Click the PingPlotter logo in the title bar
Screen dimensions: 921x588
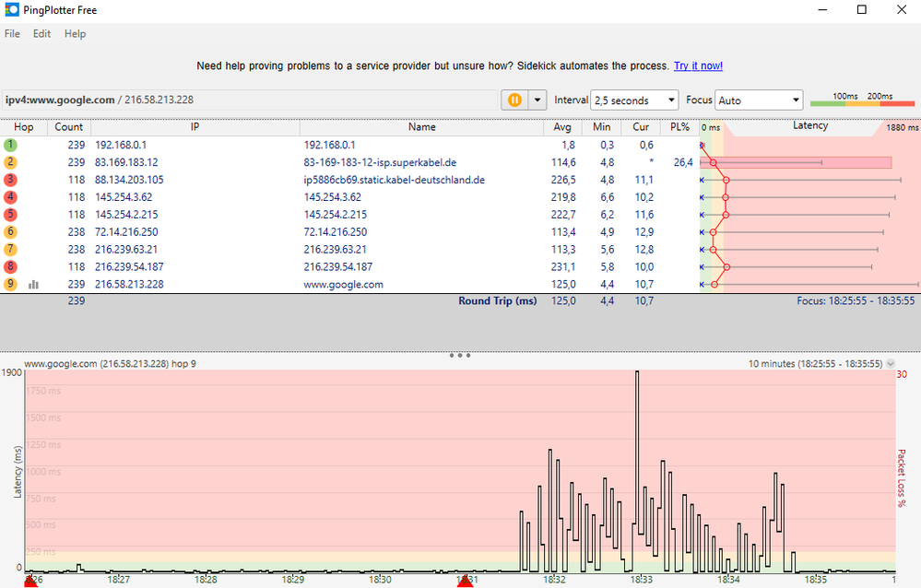tap(10, 9)
